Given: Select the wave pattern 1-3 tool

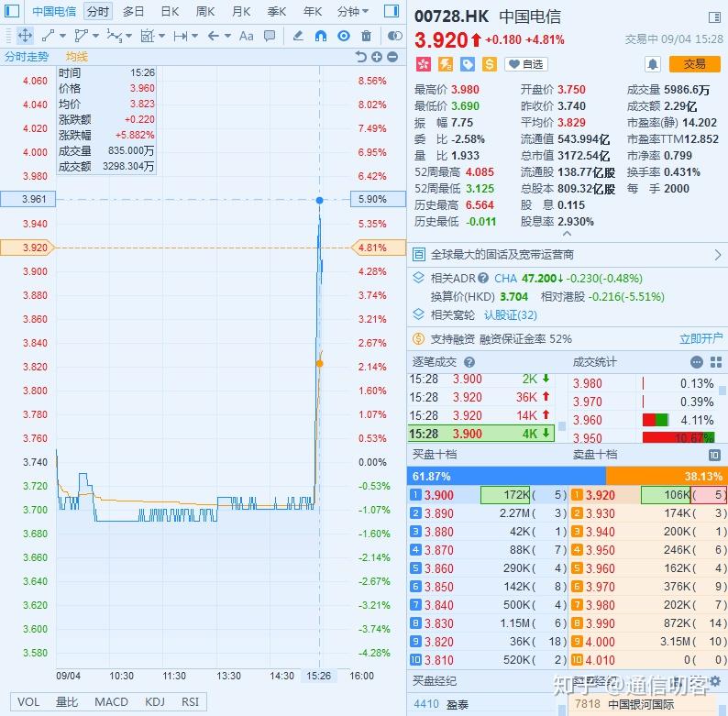Looking at the screenshot, I should click(x=115, y=36).
